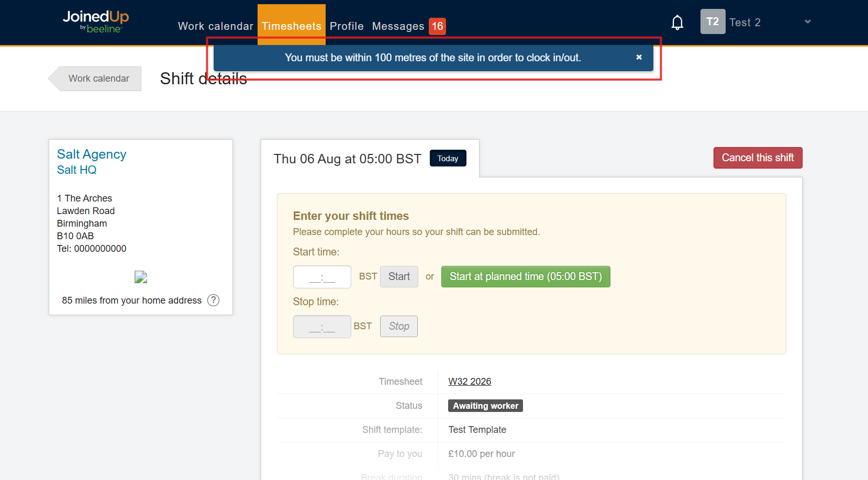Open the notifications bell
The width and height of the screenshot is (868, 480).
coord(677,23)
